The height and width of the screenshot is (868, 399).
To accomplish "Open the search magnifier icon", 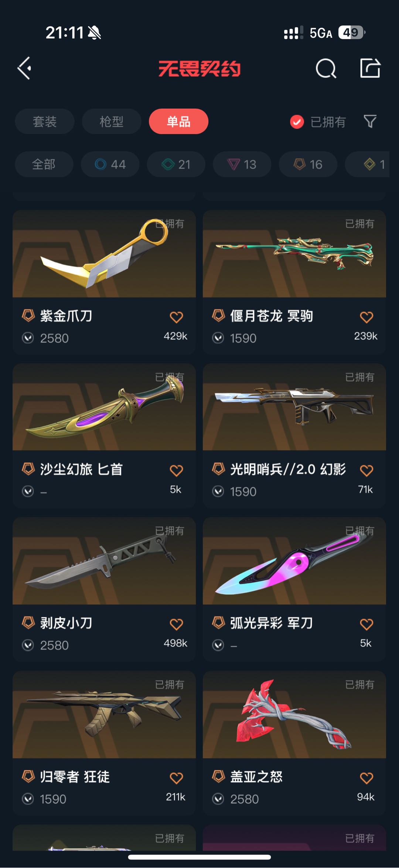I will pyautogui.click(x=326, y=68).
